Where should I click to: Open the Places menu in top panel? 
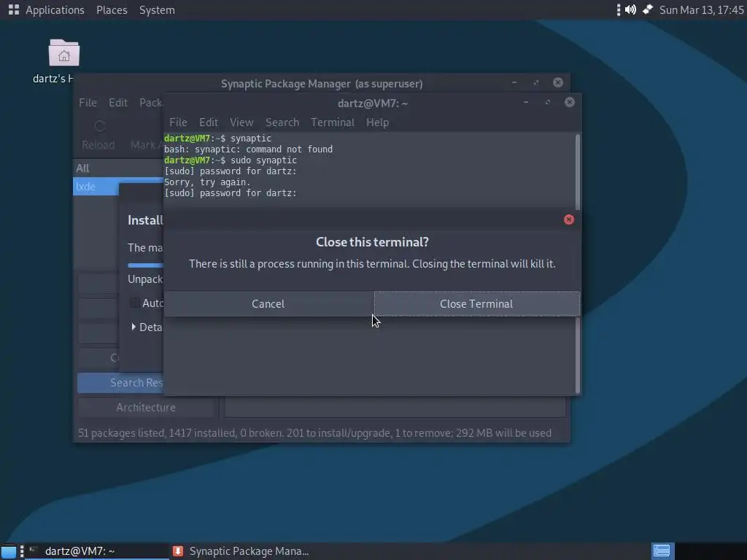pos(112,10)
